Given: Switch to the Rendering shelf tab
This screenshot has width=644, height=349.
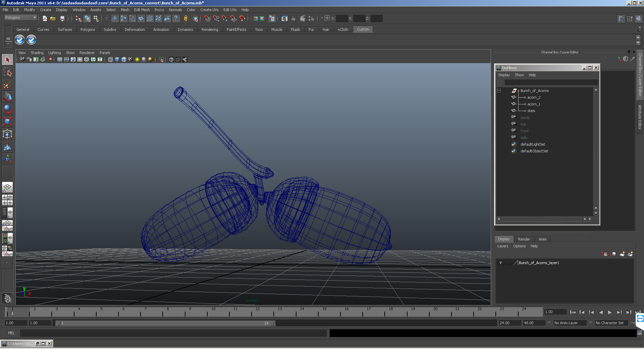Looking at the screenshot, I should 210,30.
